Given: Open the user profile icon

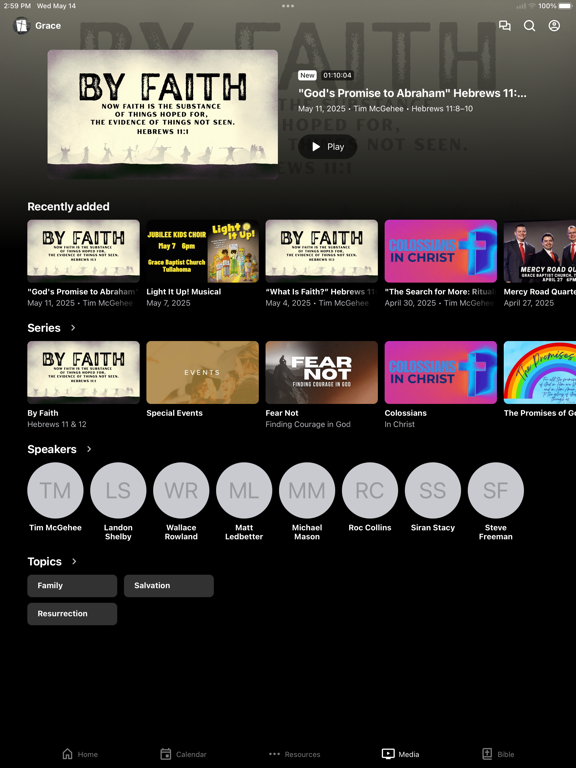Looking at the screenshot, I should (554, 25).
